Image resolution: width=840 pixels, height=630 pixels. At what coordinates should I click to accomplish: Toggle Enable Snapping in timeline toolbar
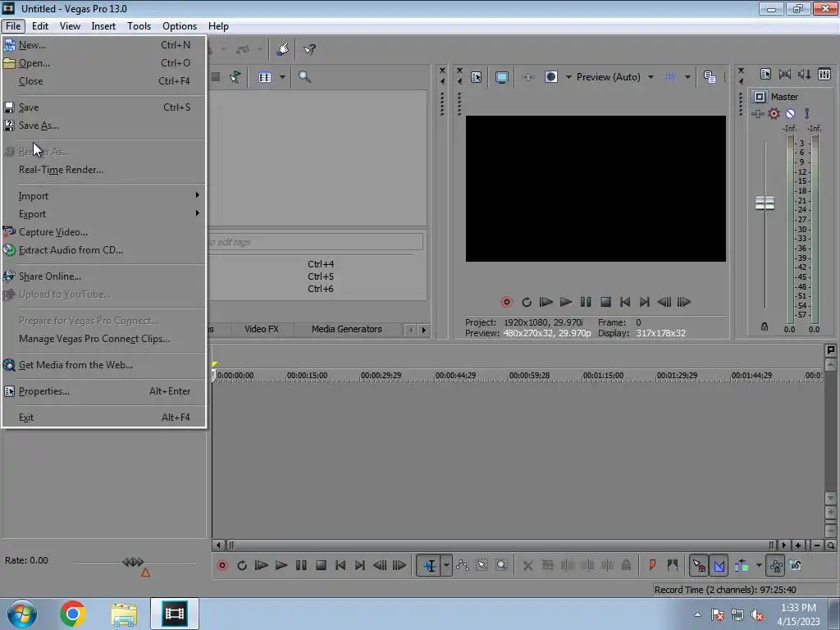[699, 565]
